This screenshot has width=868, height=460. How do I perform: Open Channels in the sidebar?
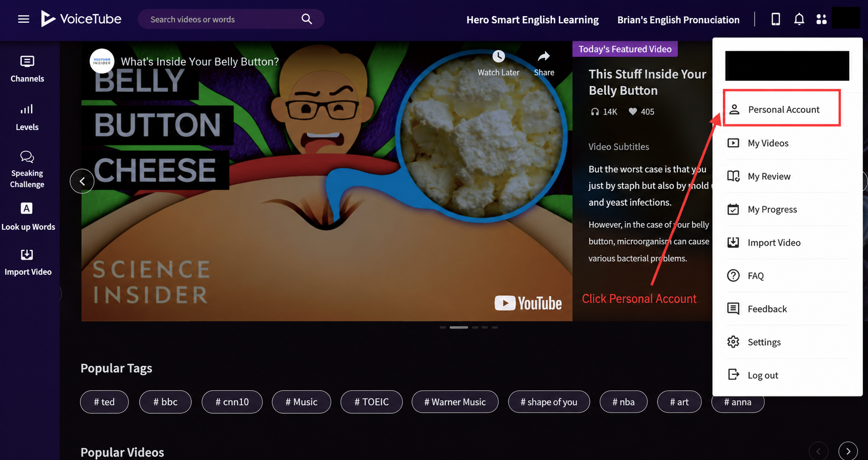click(27, 69)
